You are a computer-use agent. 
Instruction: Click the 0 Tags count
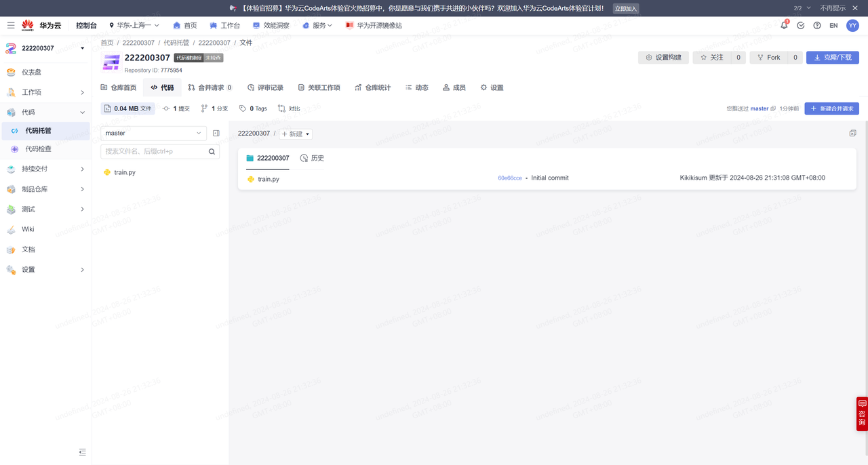(x=254, y=108)
